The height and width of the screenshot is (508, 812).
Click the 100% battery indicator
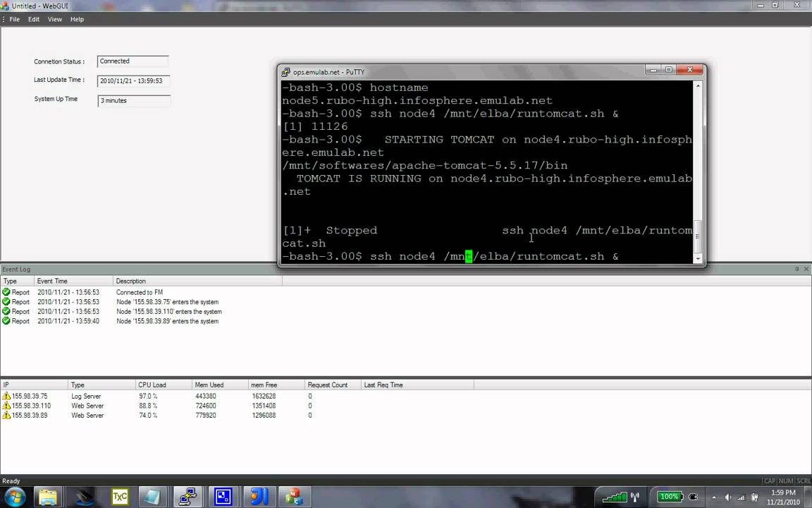pos(670,497)
